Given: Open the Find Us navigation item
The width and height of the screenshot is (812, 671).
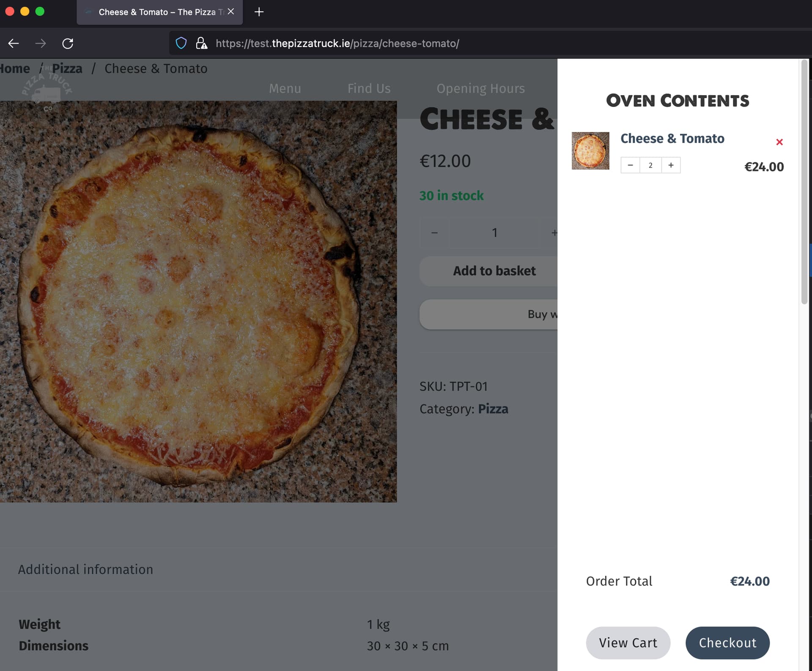Looking at the screenshot, I should coord(369,88).
